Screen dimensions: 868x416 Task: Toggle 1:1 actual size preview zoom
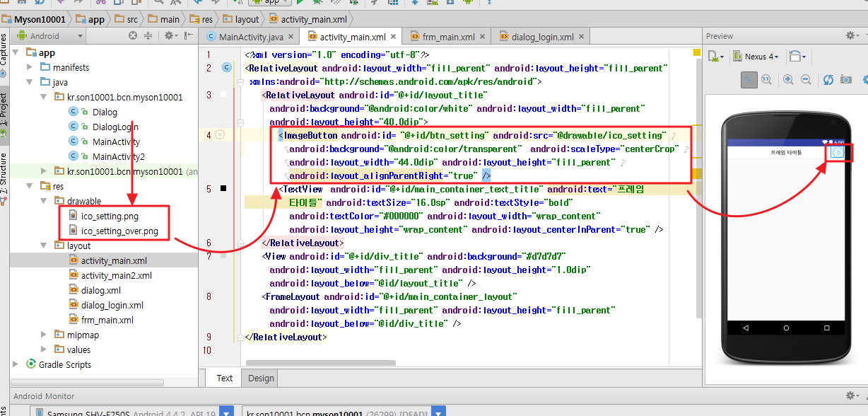[767, 79]
